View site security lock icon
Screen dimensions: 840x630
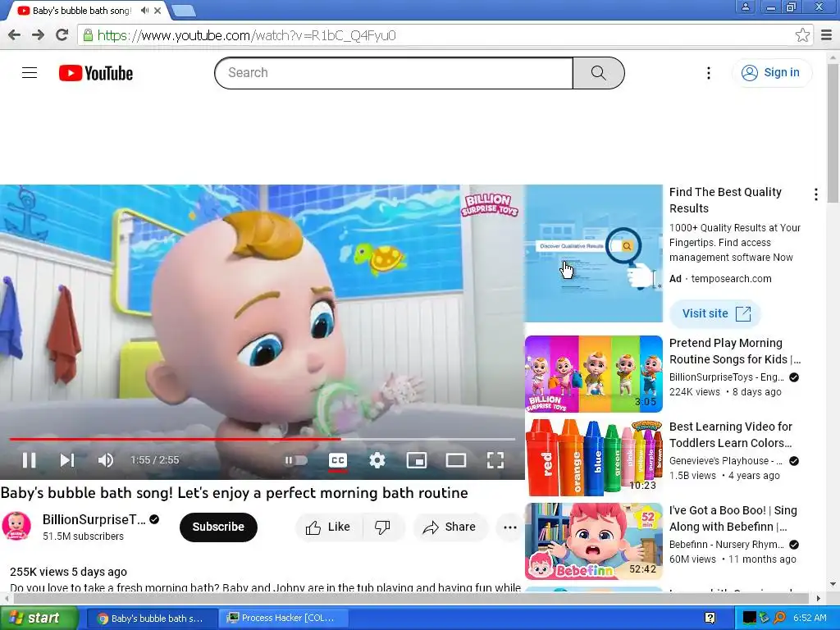point(87,35)
